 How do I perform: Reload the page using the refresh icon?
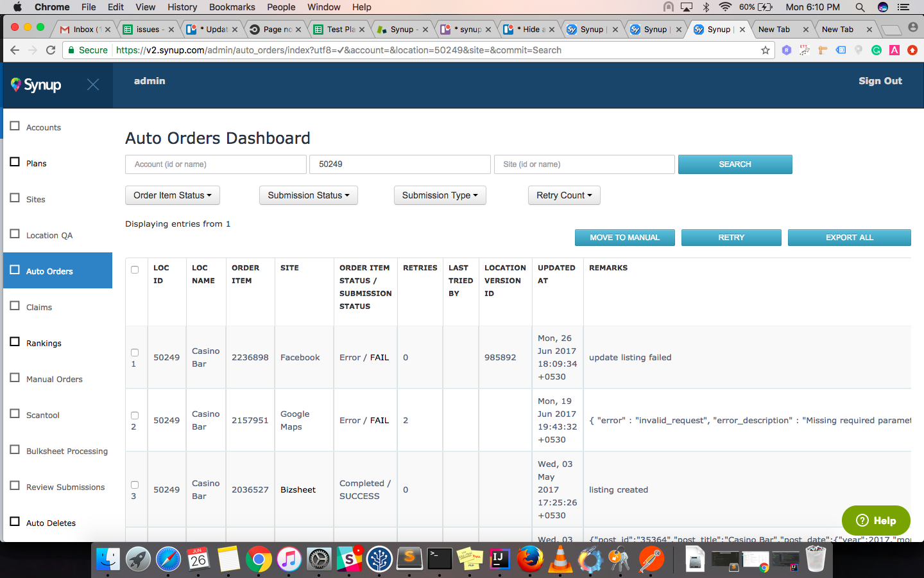pos(51,50)
